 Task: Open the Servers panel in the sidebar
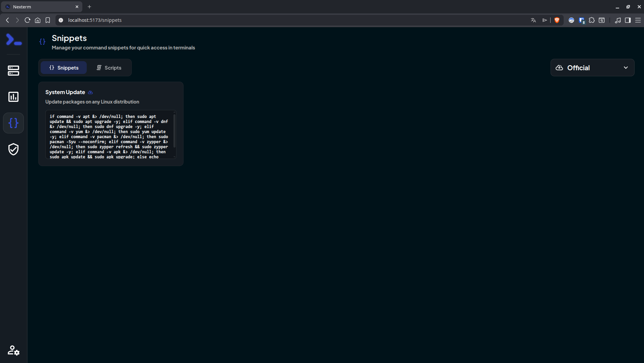click(x=13, y=71)
